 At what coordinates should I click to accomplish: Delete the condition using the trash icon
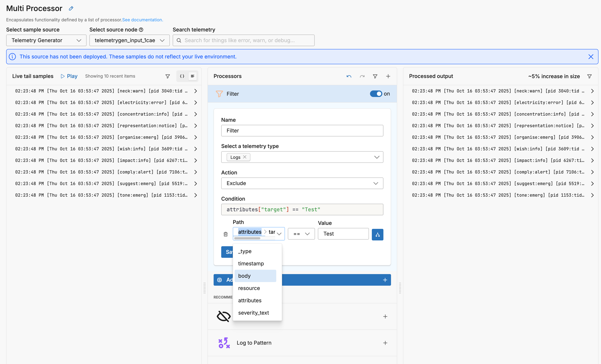pos(225,234)
